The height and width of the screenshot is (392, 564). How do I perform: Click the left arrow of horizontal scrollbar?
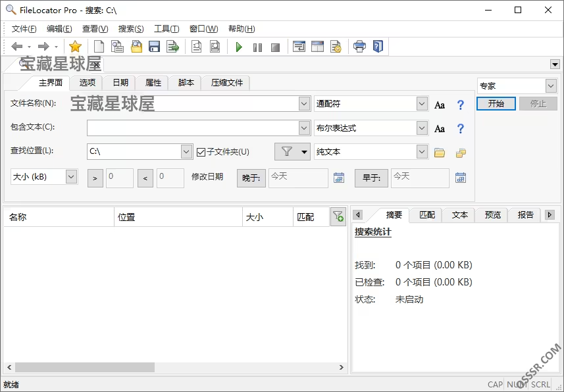click(x=9, y=367)
